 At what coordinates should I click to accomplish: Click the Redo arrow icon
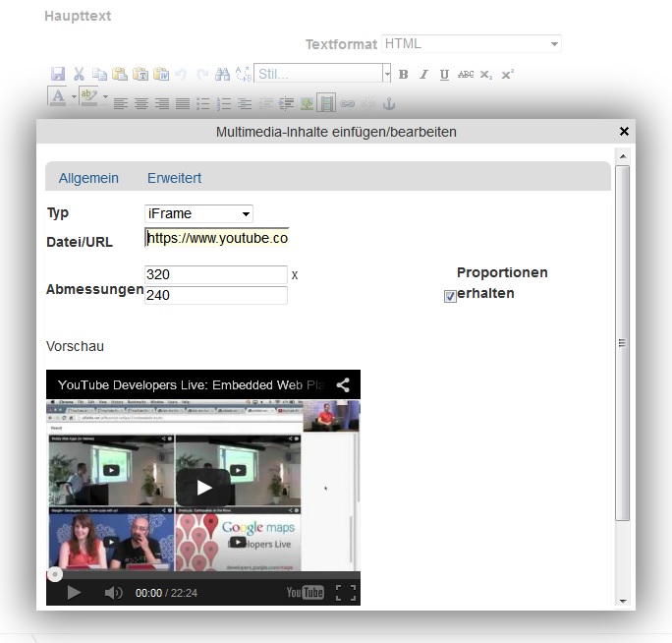click(202, 74)
